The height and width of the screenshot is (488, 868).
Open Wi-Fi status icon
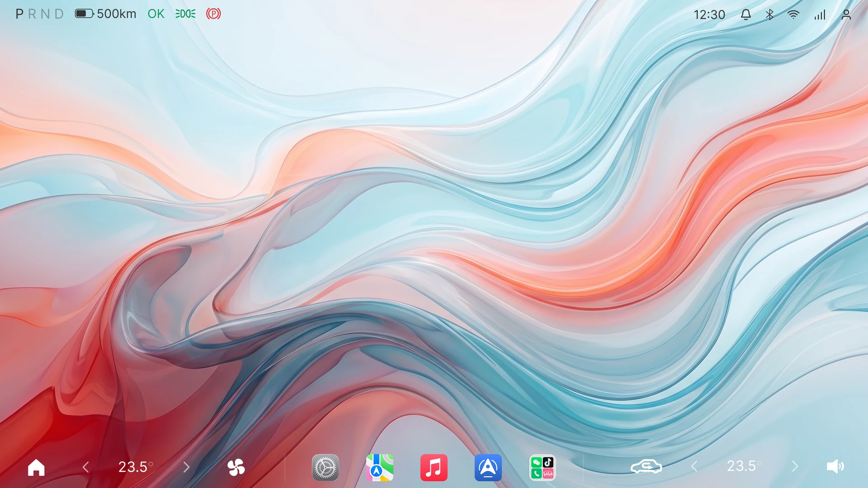point(793,14)
